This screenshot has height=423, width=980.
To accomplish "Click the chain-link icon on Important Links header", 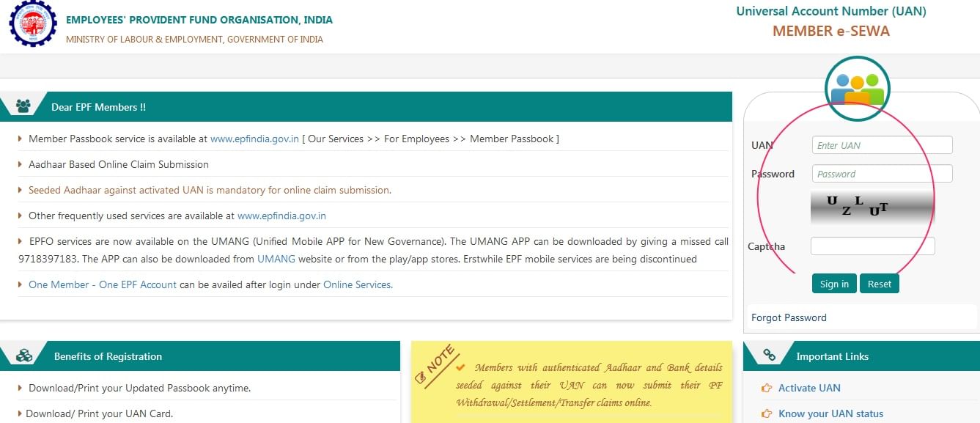I will coord(768,356).
